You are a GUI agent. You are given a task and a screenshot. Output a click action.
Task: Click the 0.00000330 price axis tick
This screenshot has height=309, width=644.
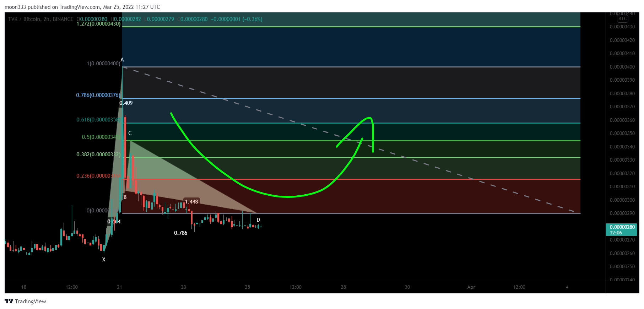tap(622, 160)
